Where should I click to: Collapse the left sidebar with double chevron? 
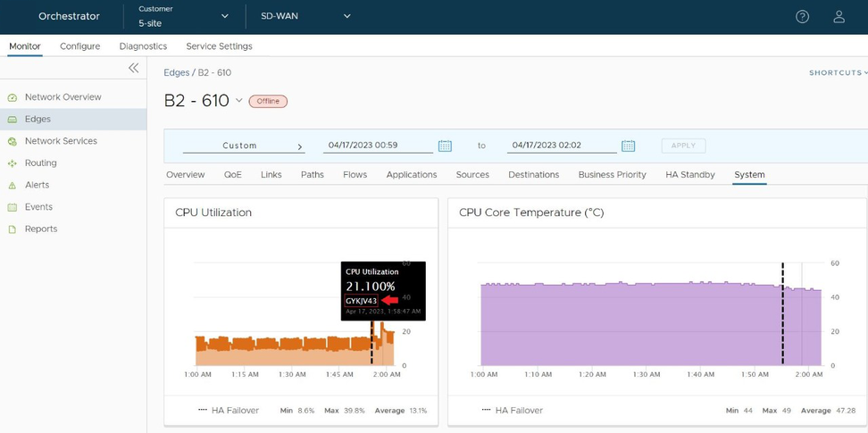pyautogui.click(x=133, y=68)
